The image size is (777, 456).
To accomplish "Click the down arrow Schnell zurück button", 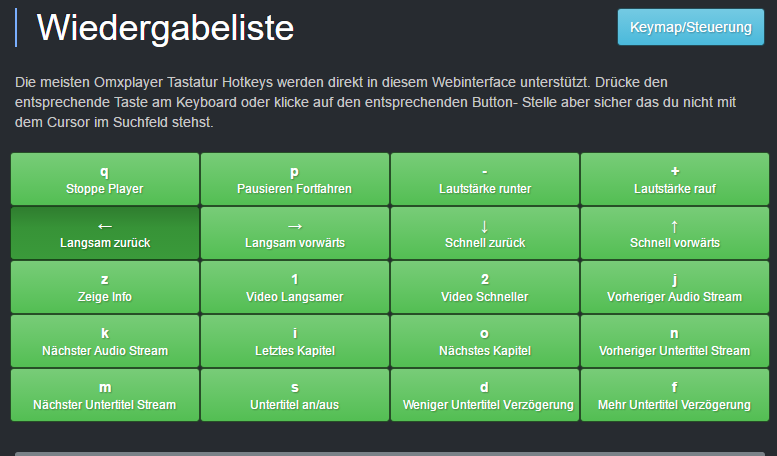I will click(x=485, y=233).
